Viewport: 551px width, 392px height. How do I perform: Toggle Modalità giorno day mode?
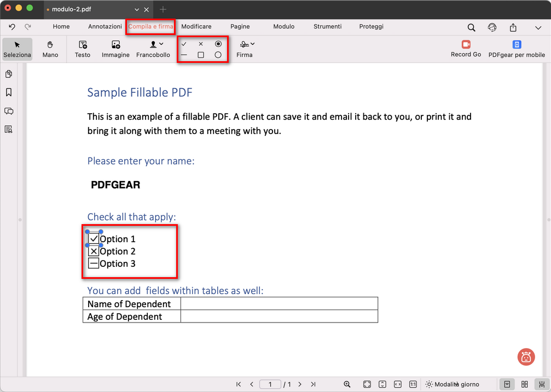(x=452, y=384)
